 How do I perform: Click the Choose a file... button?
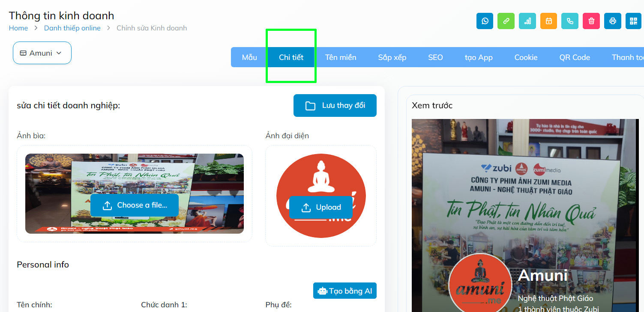coord(135,205)
